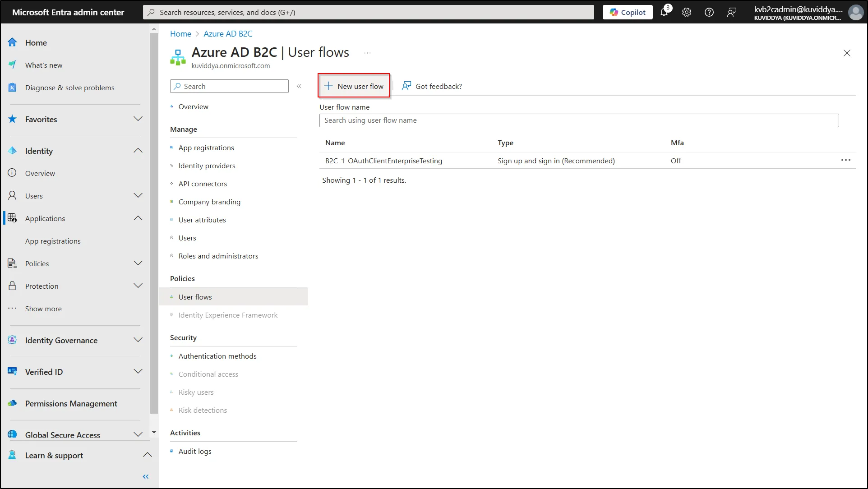The image size is (868, 489).
Task: Click the user flow name search field
Action: tap(579, 120)
